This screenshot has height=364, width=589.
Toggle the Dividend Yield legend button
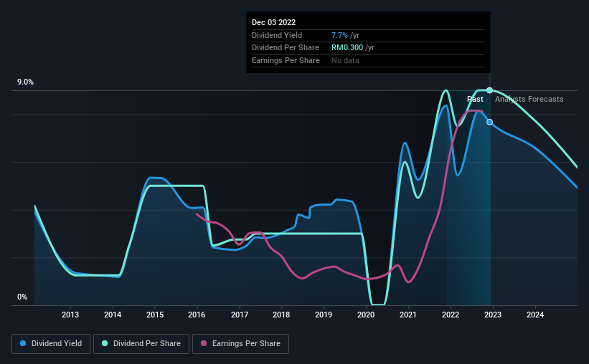tap(51, 344)
